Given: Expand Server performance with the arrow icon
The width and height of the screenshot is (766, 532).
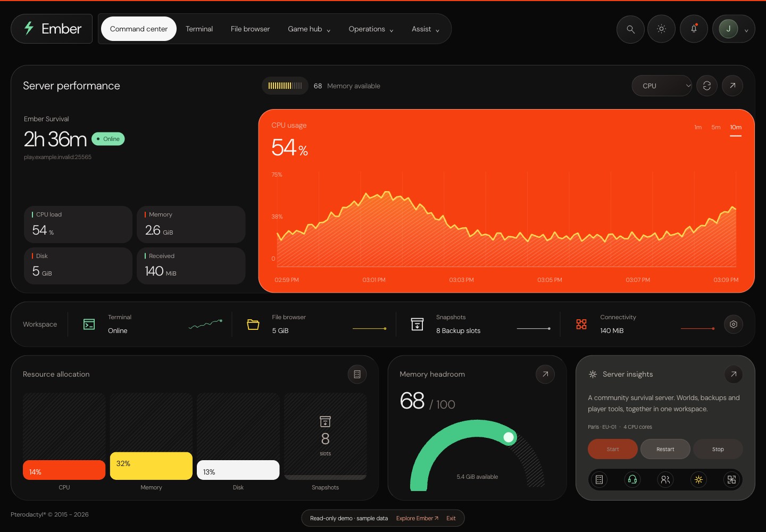Looking at the screenshot, I should (732, 86).
